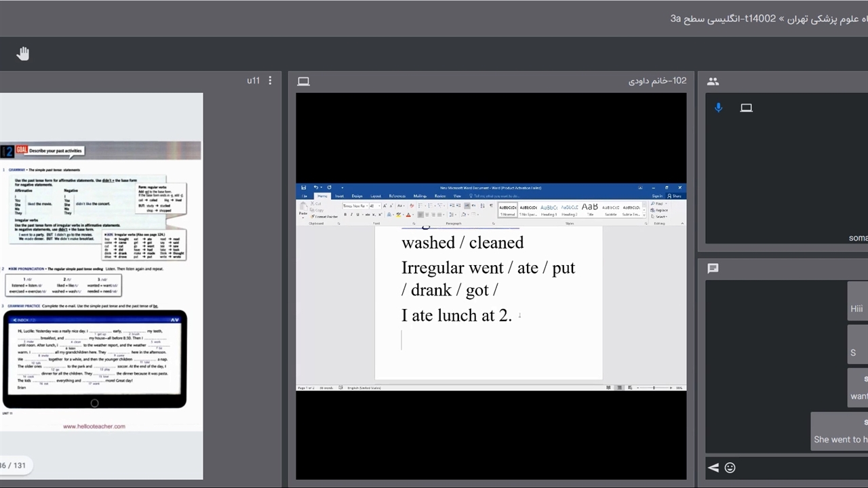Screen dimensions: 868x488
Task: Click the 36 / 131 page indicator
Action: 12,466
